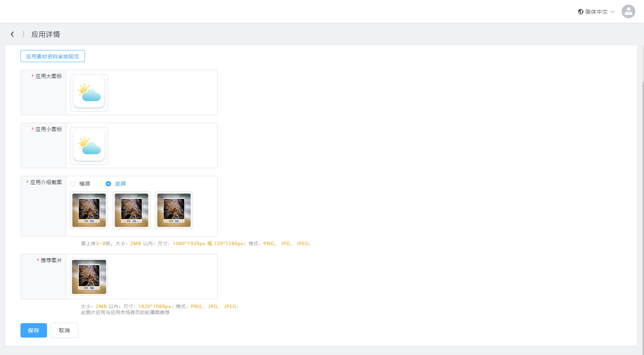Click the 应用小图标 weather icon upload
644x355 pixels.
pos(89,145)
